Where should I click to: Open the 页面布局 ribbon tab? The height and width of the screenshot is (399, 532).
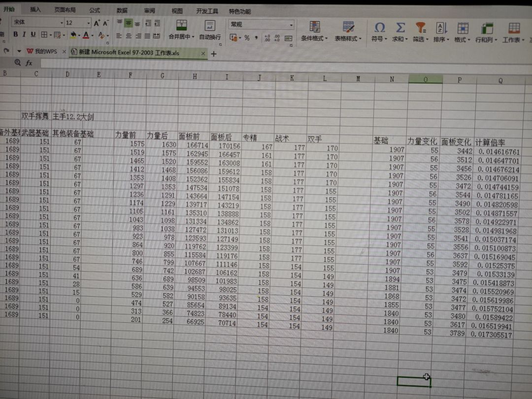point(65,10)
